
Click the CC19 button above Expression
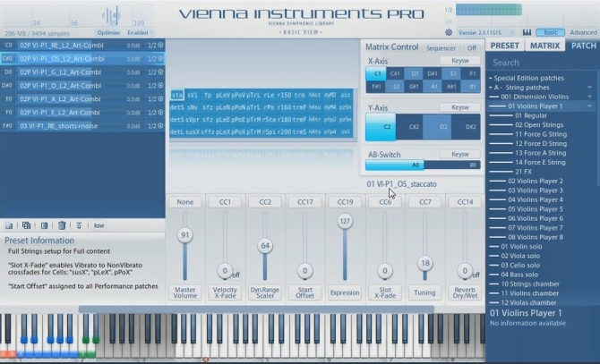point(345,202)
